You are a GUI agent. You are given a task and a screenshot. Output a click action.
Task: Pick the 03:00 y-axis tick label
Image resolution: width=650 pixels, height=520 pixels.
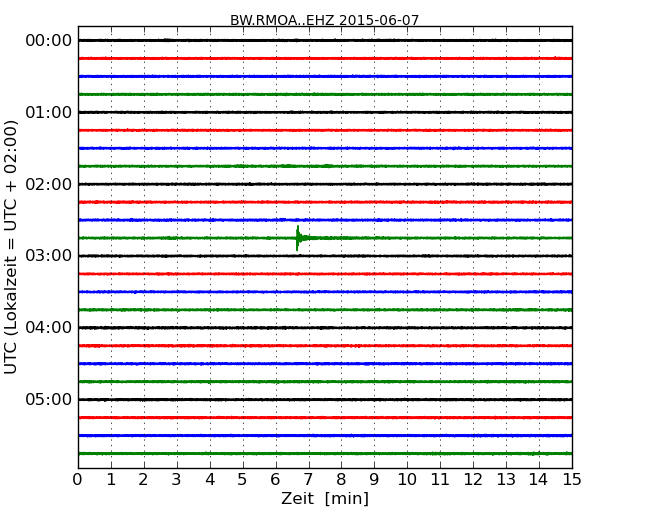tap(48, 256)
